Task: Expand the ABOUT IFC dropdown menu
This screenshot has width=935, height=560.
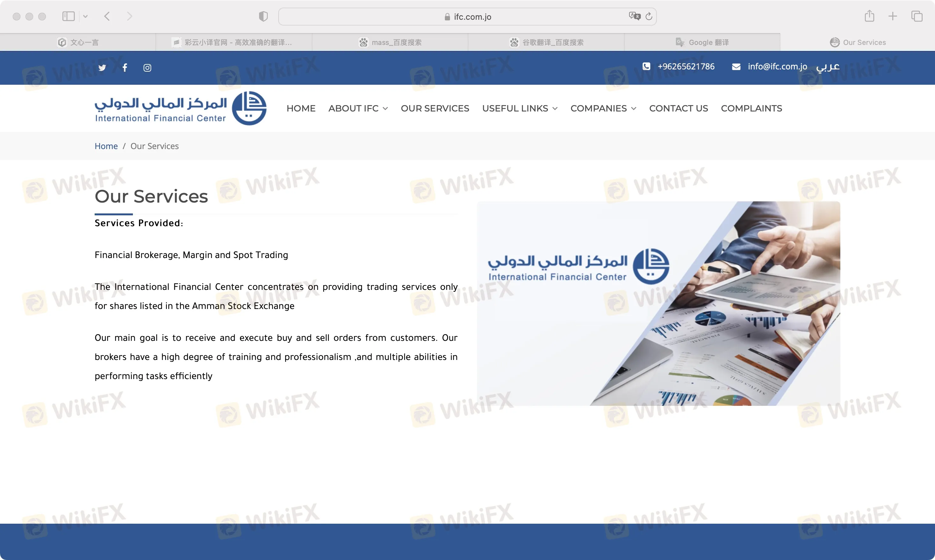Action: pyautogui.click(x=358, y=108)
